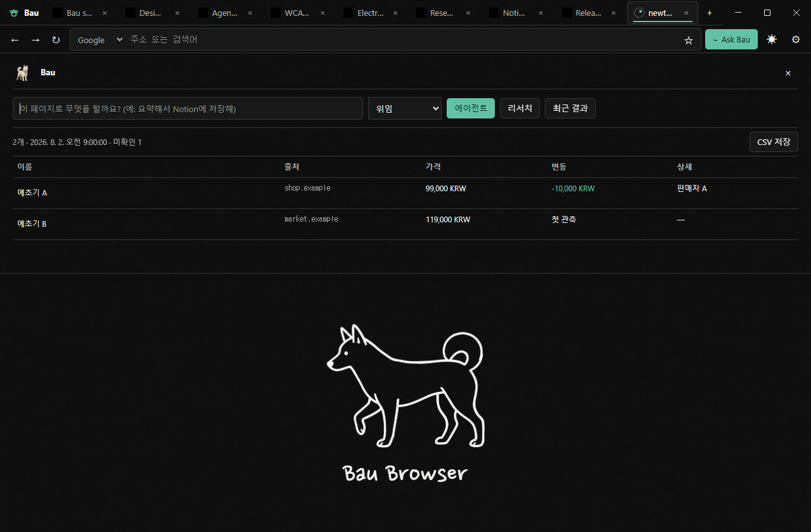Click the 가격 column header
Screen dimensions: 811x532
433,167
